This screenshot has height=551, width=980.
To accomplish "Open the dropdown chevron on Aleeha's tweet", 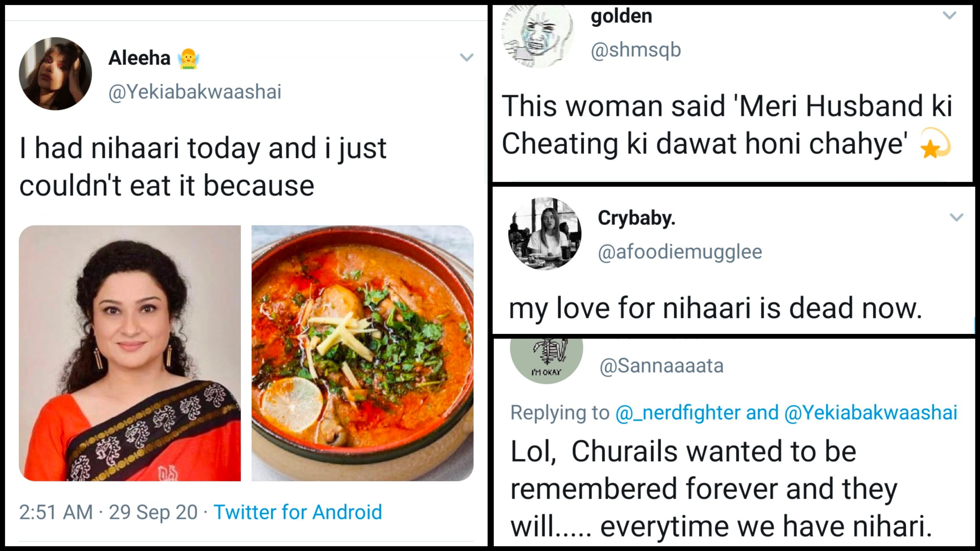I will coord(467,57).
